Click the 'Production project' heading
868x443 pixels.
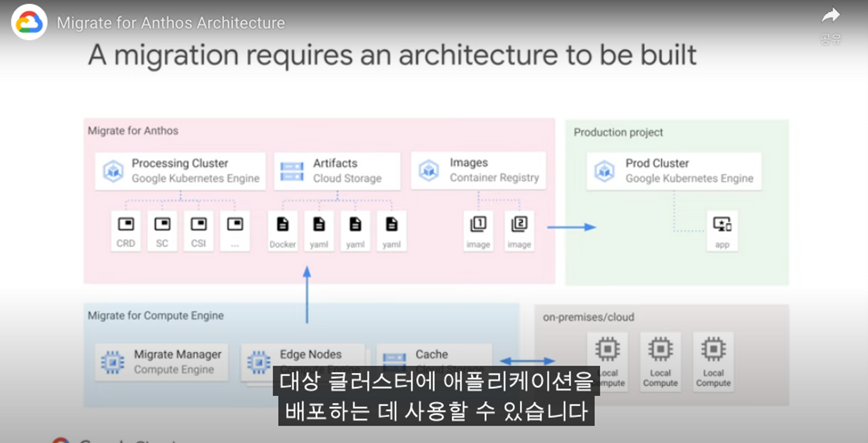coord(618,132)
